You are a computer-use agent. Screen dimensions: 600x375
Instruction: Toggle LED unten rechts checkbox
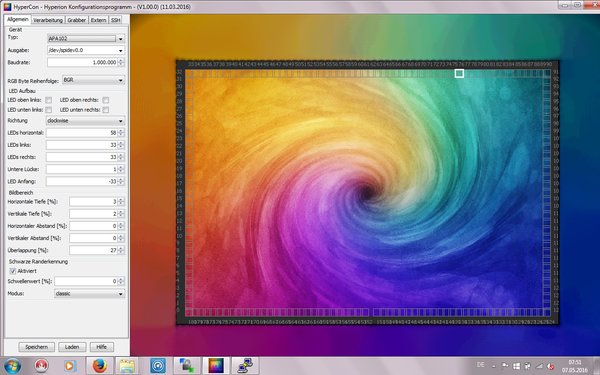(x=106, y=110)
